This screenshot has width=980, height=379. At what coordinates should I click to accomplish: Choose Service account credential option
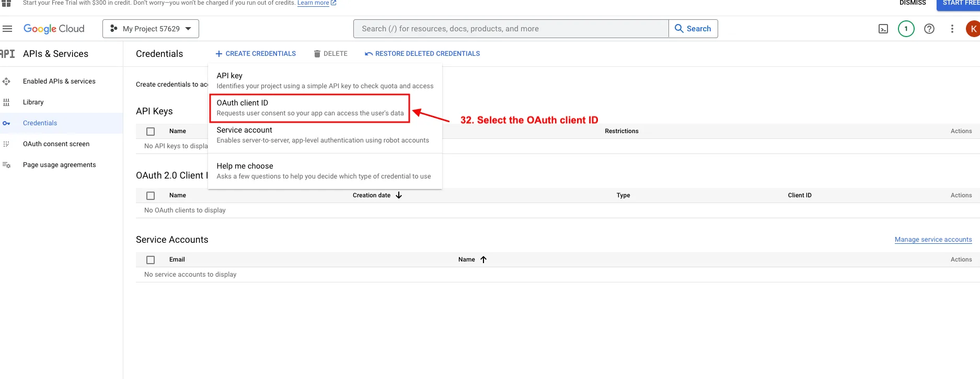point(325,135)
